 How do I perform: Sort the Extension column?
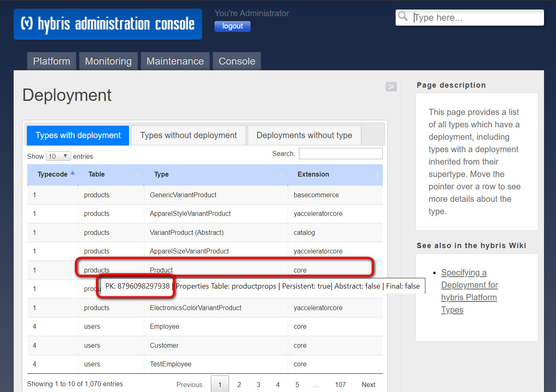click(x=335, y=174)
